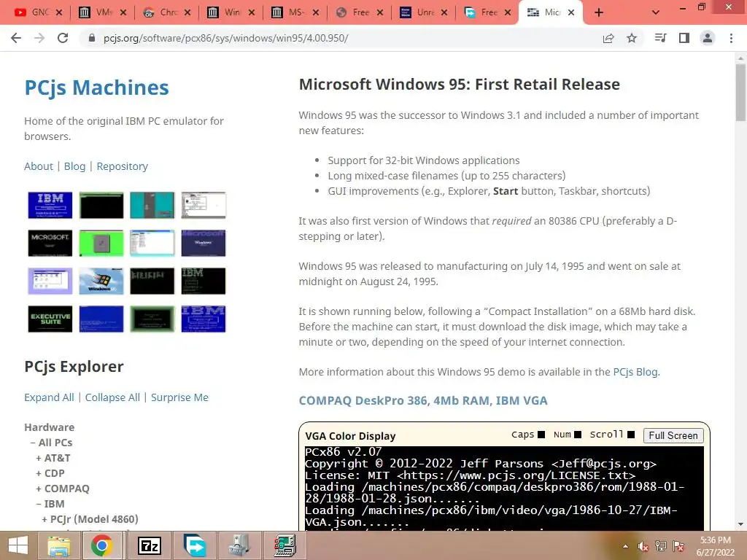Viewport: 747px width, 560px height.
Task: Open the Repository link
Action: tap(122, 166)
